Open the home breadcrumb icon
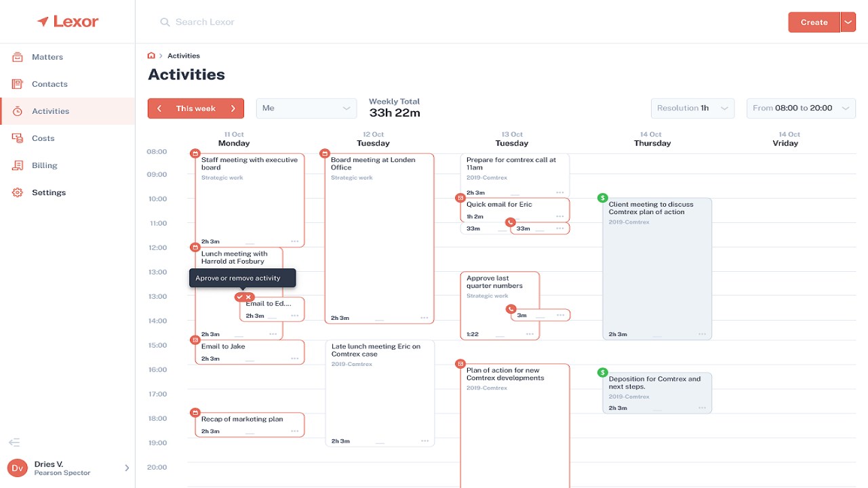 click(x=151, y=56)
